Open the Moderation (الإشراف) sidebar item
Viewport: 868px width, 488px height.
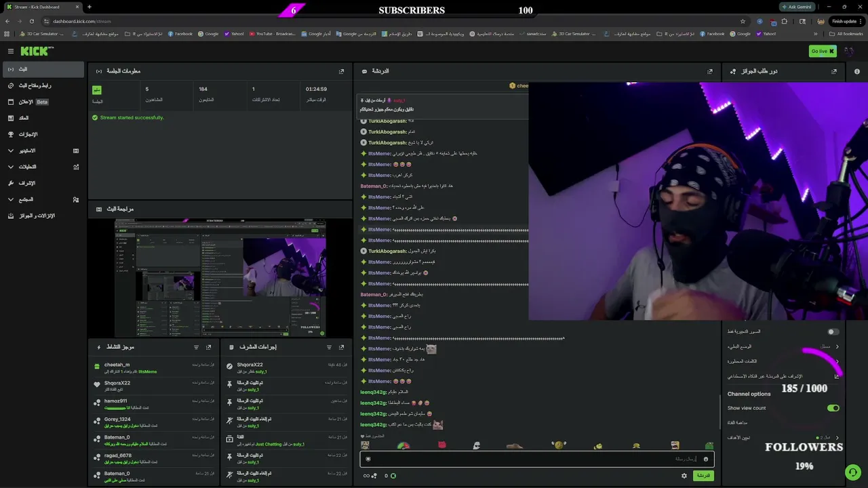[x=43, y=183]
